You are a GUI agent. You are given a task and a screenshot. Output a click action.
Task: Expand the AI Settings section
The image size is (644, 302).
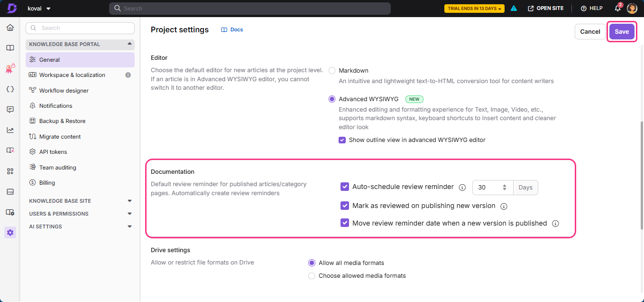tap(129, 226)
